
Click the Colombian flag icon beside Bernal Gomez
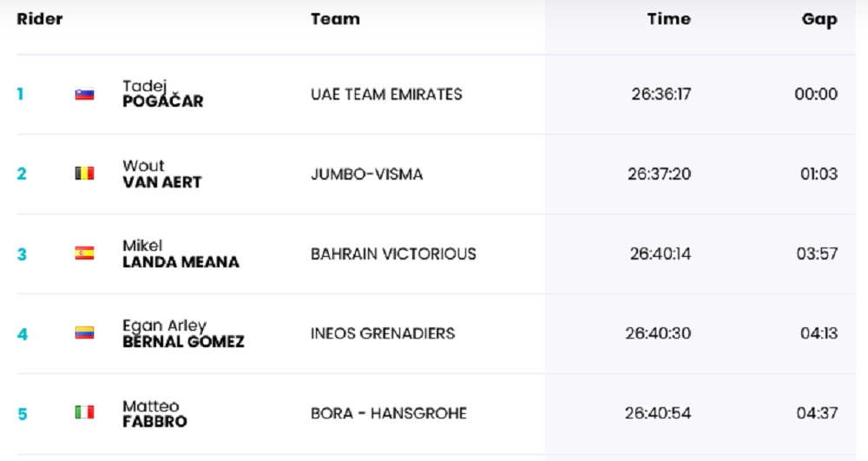tap(84, 333)
